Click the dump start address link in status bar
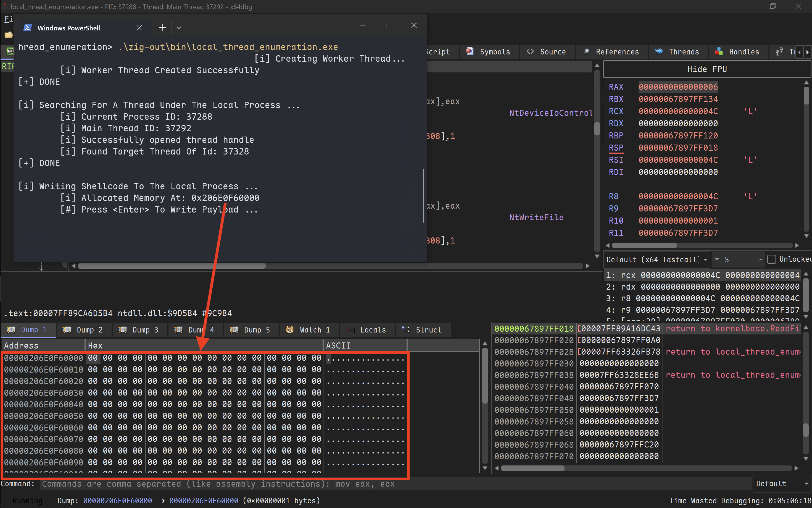The image size is (812, 508). 117,501
